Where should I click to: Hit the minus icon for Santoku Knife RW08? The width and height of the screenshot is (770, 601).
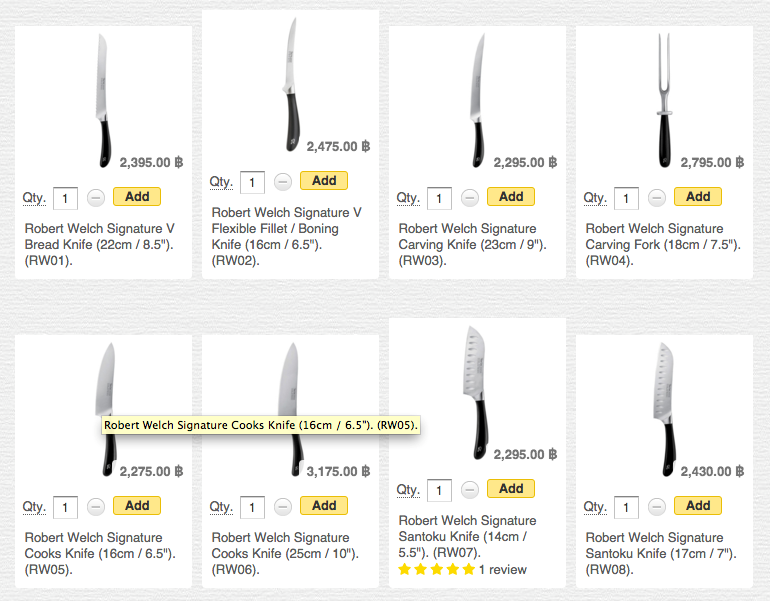point(657,507)
